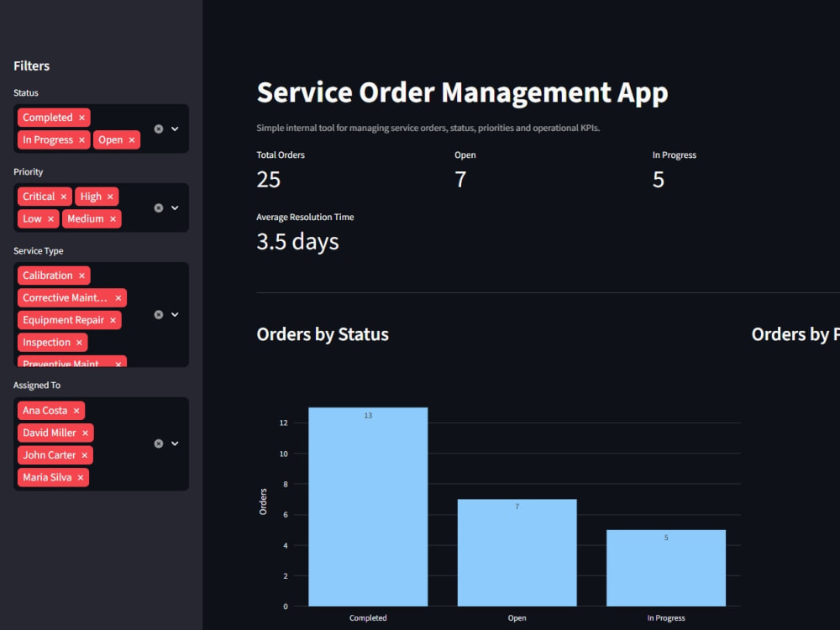Click the Filters sidebar heading
840x630 pixels.
pos(32,66)
